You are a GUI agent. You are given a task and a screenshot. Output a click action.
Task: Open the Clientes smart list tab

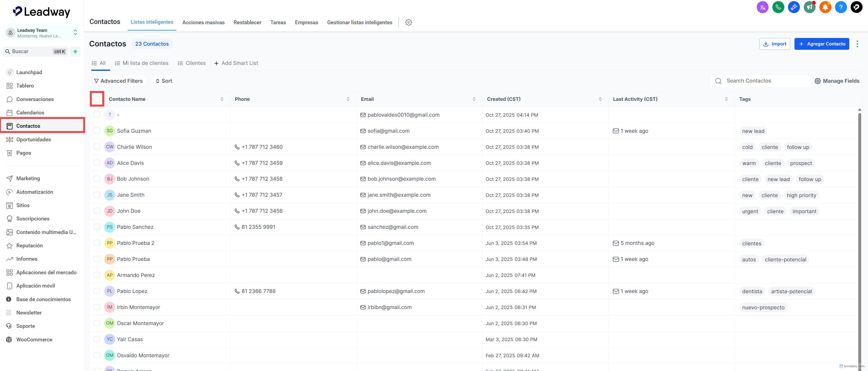pyautogui.click(x=192, y=63)
